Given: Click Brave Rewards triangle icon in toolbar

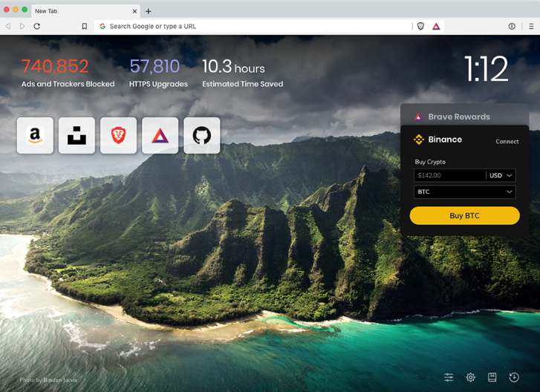Looking at the screenshot, I should 436,26.
